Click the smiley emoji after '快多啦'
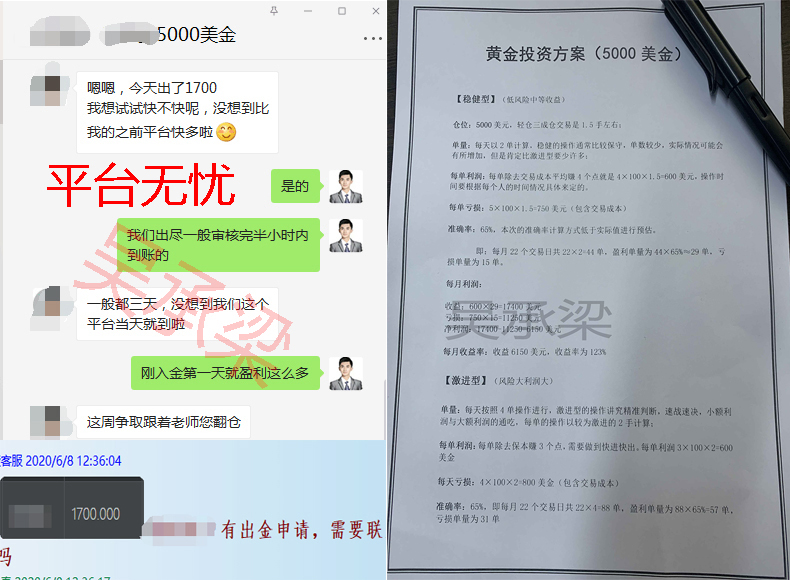The width and height of the screenshot is (790, 580). point(226,133)
